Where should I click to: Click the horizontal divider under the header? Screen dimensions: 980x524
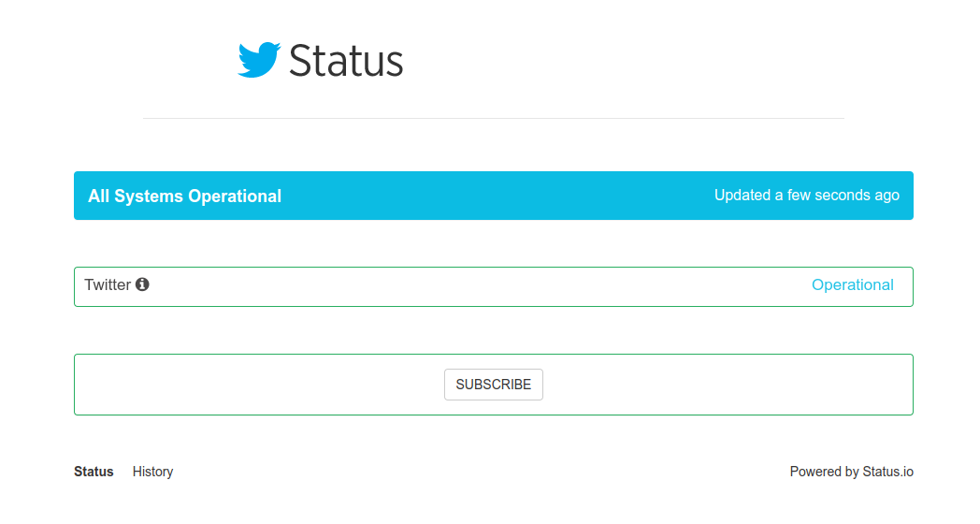point(493,119)
